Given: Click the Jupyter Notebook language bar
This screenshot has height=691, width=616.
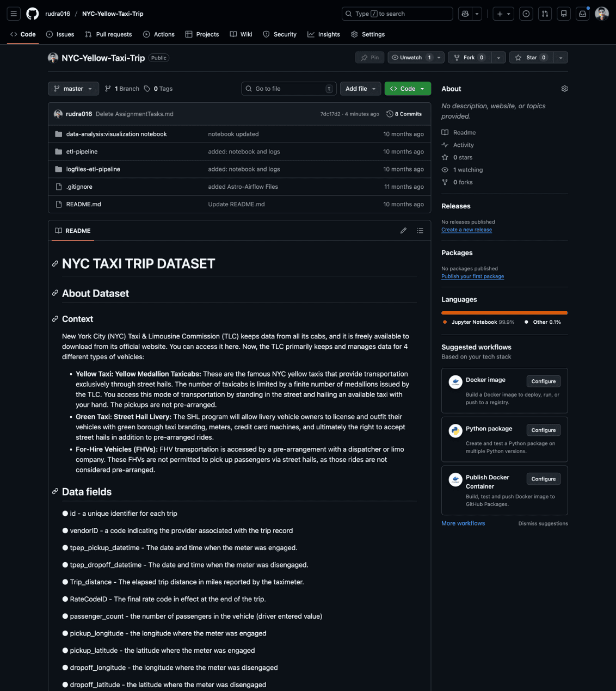Looking at the screenshot, I should [x=504, y=313].
